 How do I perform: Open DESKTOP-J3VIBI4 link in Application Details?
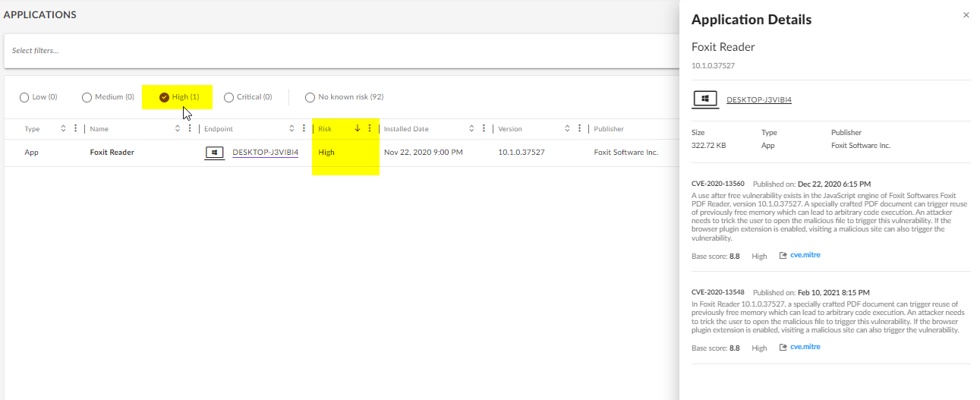point(759,100)
